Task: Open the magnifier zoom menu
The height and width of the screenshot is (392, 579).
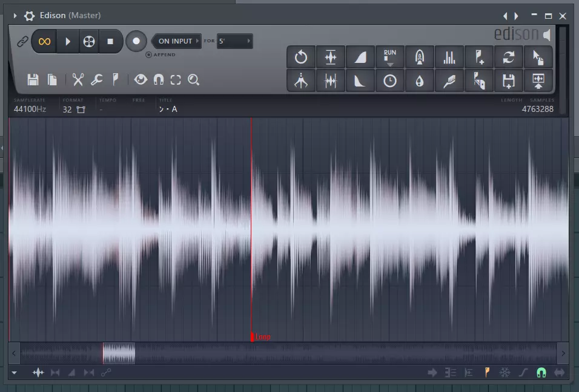Action: pos(193,80)
